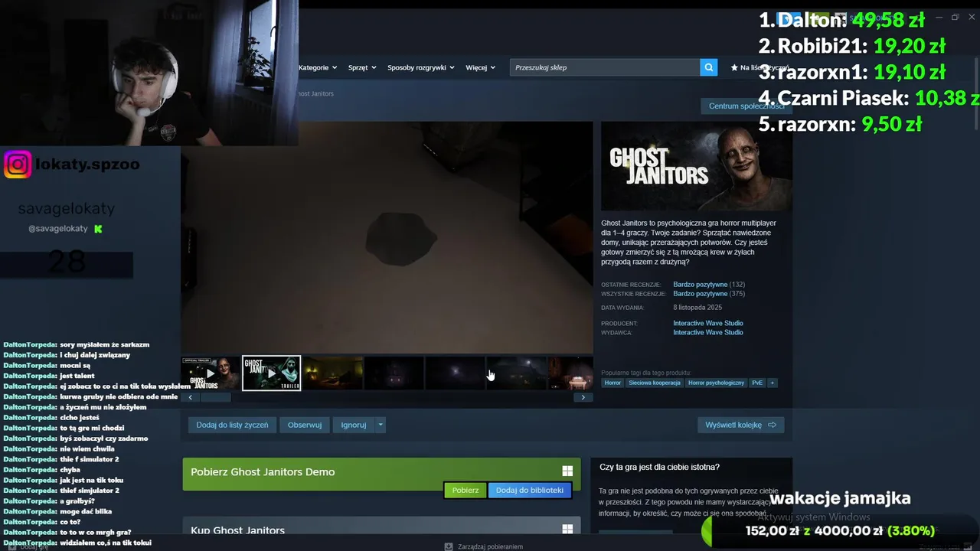Click the Horror tag
Image resolution: width=980 pixels, height=551 pixels.
[612, 383]
